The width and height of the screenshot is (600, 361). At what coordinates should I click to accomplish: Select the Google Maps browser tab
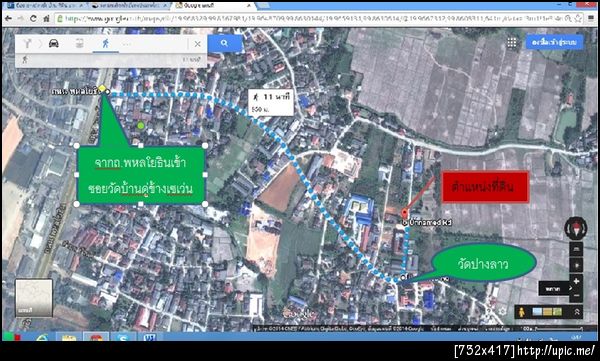pyautogui.click(x=213, y=6)
